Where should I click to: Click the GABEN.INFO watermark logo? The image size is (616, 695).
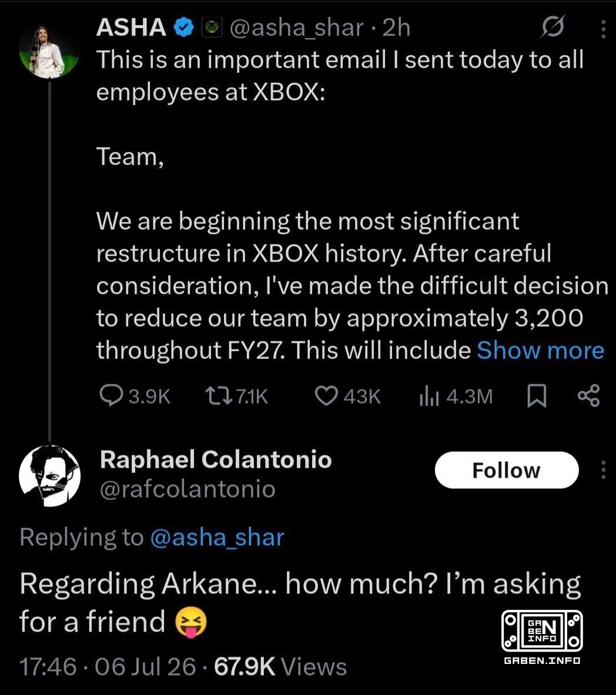542,637
